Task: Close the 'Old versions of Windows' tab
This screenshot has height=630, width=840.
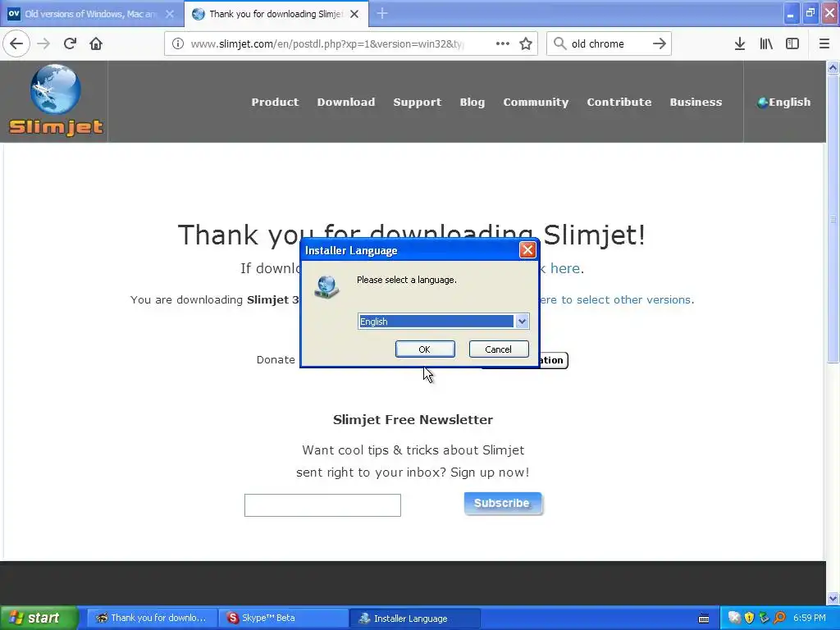Action: pyautogui.click(x=170, y=14)
